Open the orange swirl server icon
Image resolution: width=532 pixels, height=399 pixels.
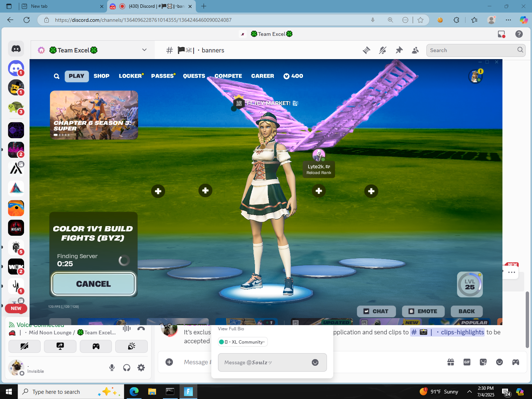tap(16, 208)
